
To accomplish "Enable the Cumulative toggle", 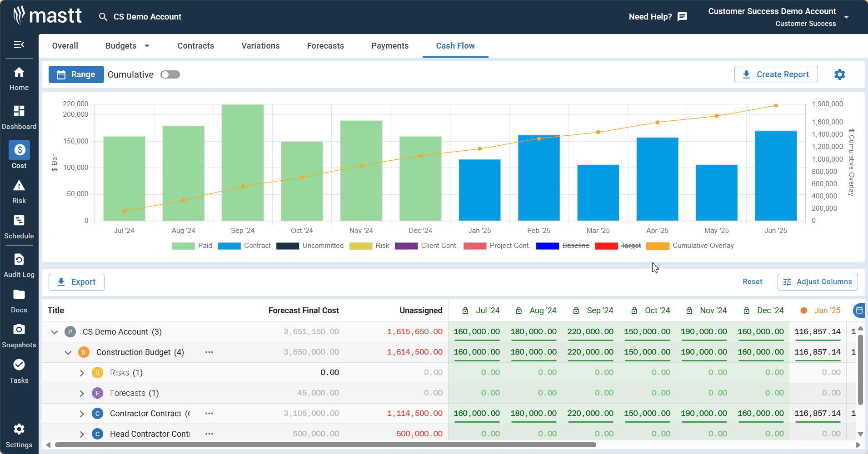I will (170, 74).
